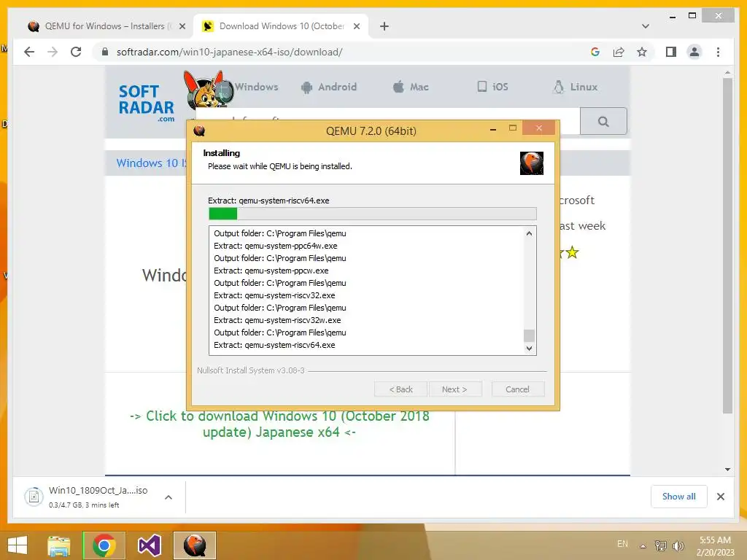
Task: Select the log line Extract: qemu-system-riscv32w.exe
Action: tap(277, 320)
